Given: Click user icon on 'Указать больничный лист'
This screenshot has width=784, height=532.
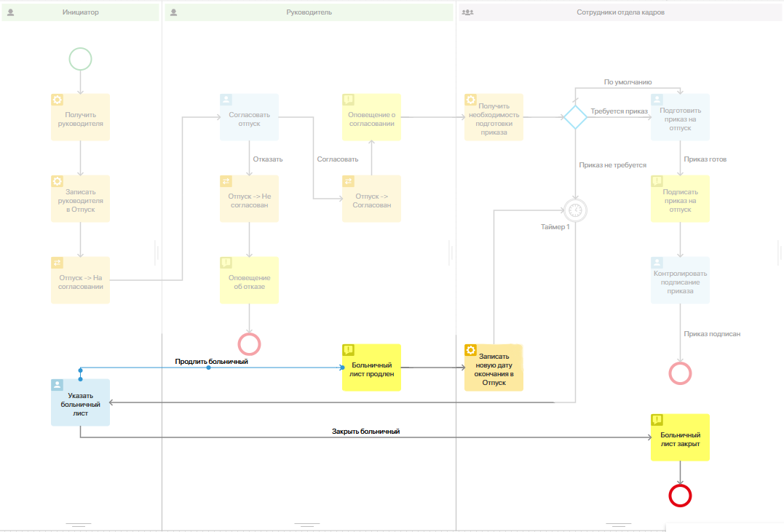Looking at the screenshot, I should pos(57,385).
